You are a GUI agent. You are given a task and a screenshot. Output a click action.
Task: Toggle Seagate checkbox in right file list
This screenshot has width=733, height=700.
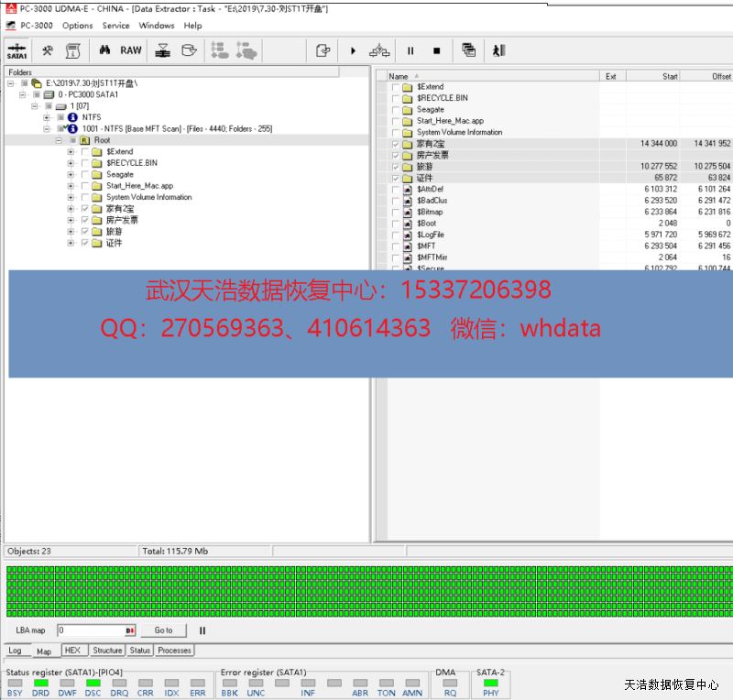click(396, 110)
